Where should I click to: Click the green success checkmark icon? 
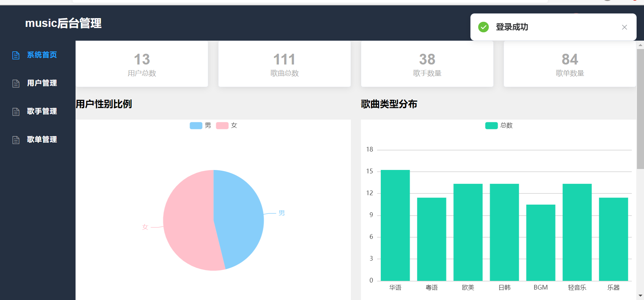[484, 27]
